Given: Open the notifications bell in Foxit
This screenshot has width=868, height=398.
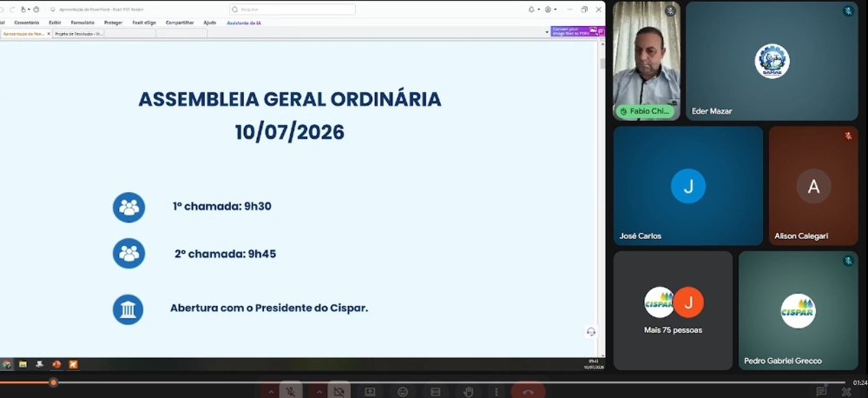Looking at the screenshot, I should [531, 10].
